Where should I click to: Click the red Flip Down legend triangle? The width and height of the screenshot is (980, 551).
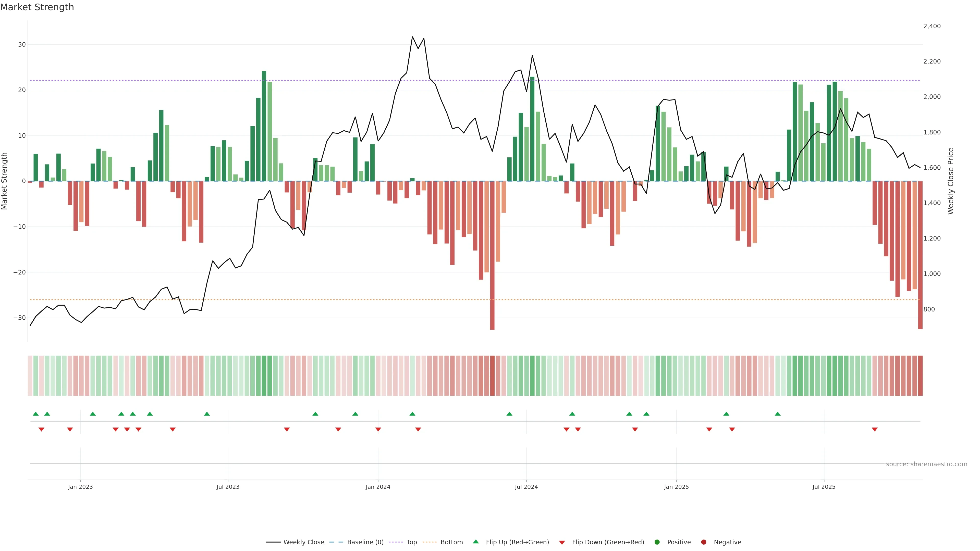tap(562, 543)
